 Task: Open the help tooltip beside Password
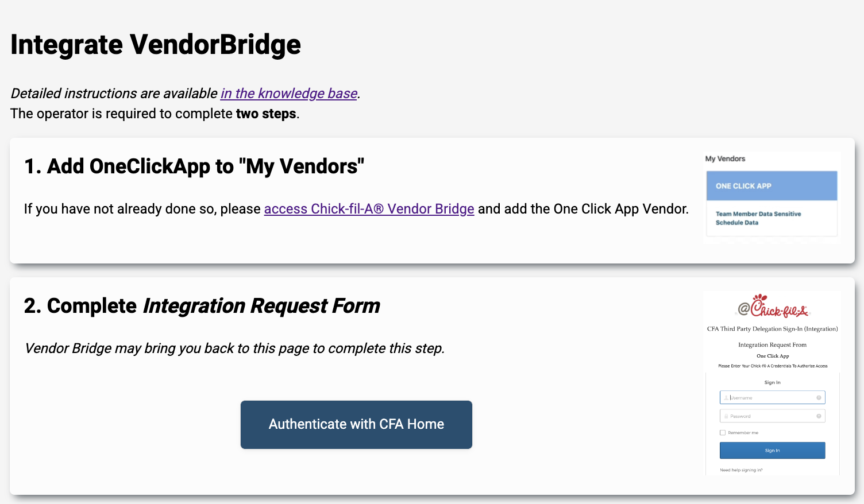pos(820,416)
